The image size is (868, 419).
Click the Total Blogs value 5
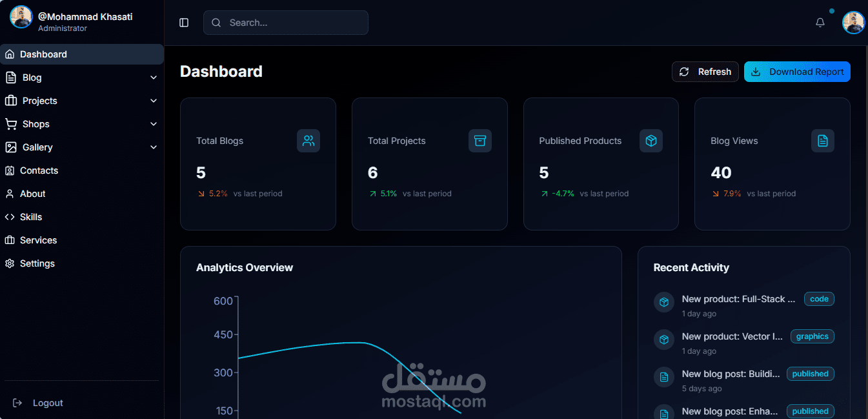(x=201, y=173)
